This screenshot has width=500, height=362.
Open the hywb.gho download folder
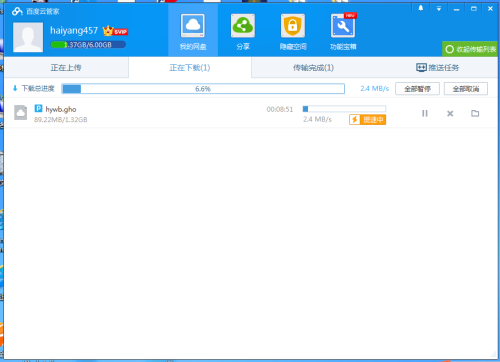475,113
